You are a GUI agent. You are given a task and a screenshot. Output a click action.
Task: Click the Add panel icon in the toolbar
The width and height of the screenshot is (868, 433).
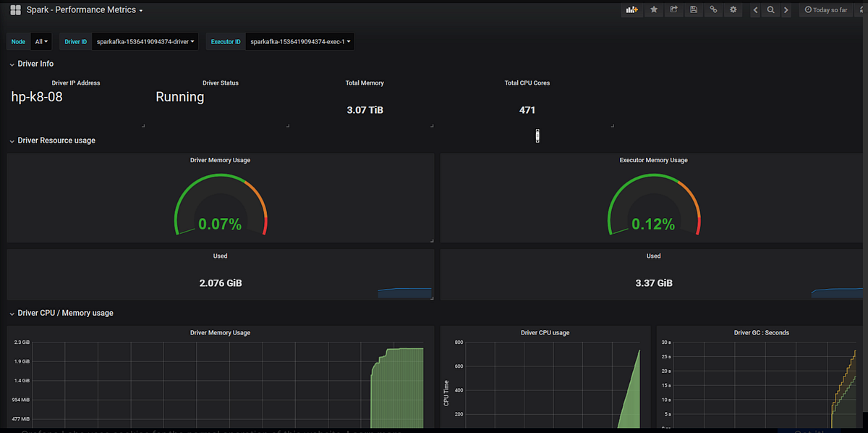click(631, 10)
